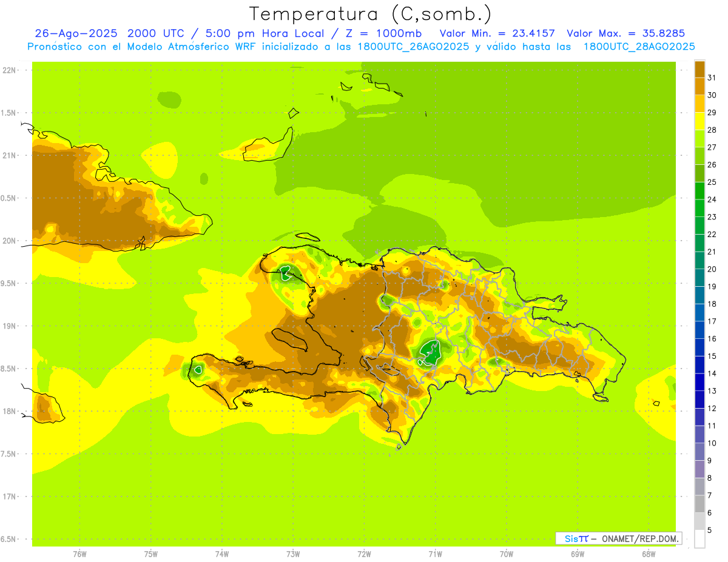Click the colorbar label '23'
This screenshot has height=562, width=728.
[712, 217]
